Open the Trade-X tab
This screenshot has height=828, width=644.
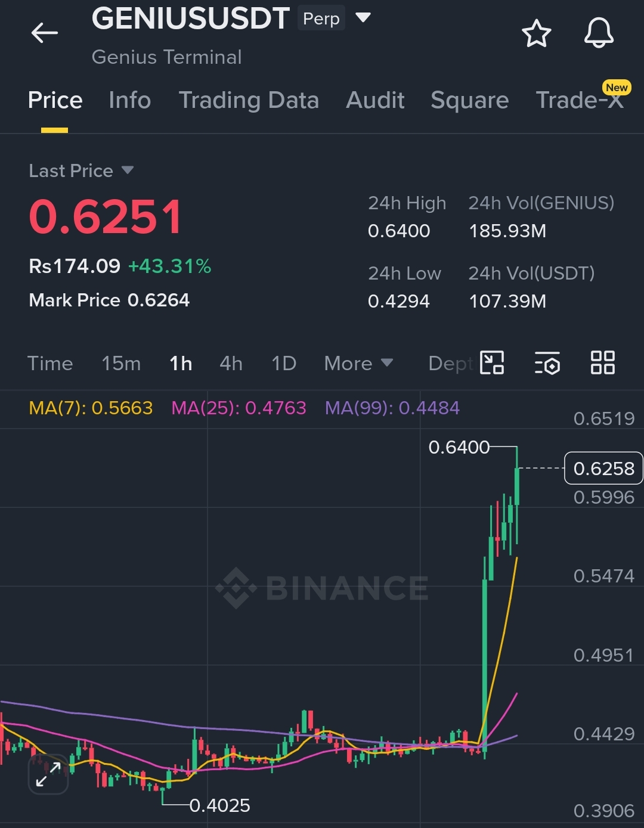point(580,100)
